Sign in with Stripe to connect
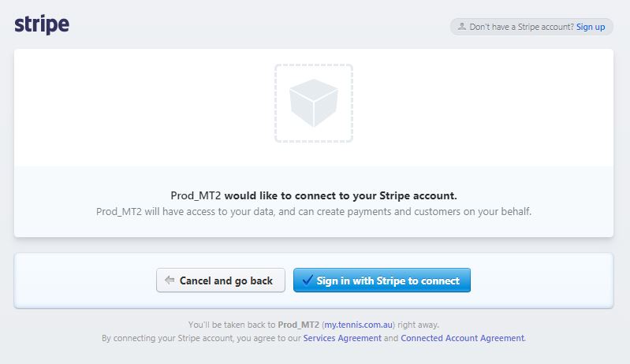The height and width of the screenshot is (364, 630). [x=382, y=280]
